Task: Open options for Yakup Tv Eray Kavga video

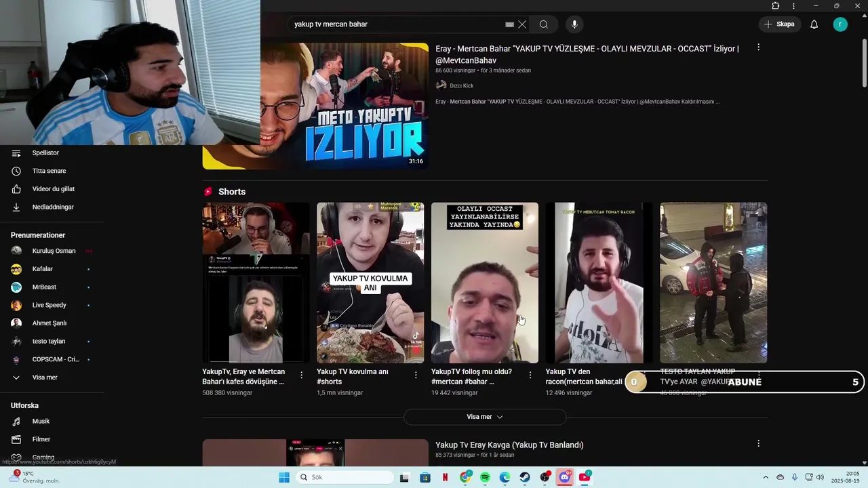Action: click(x=758, y=443)
